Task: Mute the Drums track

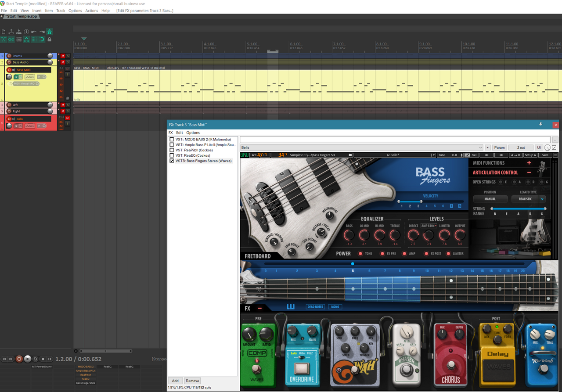Action: [x=63, y=56]
